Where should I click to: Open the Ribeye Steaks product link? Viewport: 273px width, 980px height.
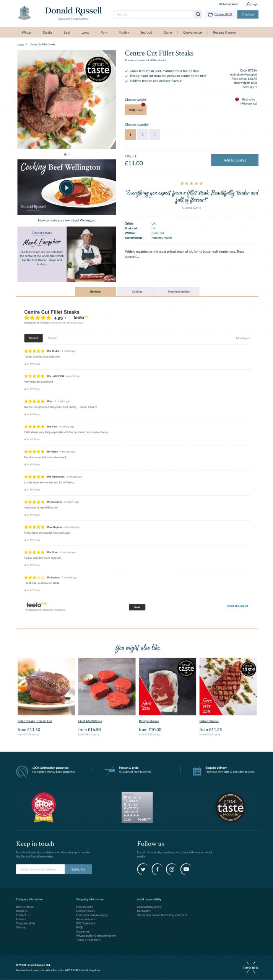tap(149, 721)
